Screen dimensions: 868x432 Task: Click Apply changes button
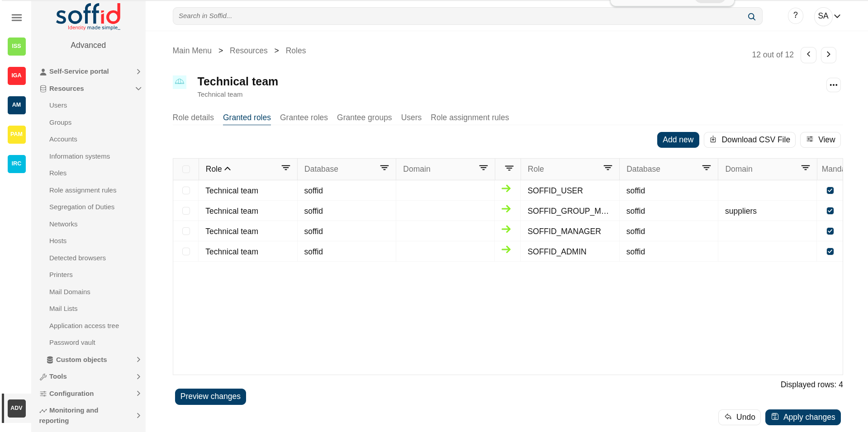(803, 417)
